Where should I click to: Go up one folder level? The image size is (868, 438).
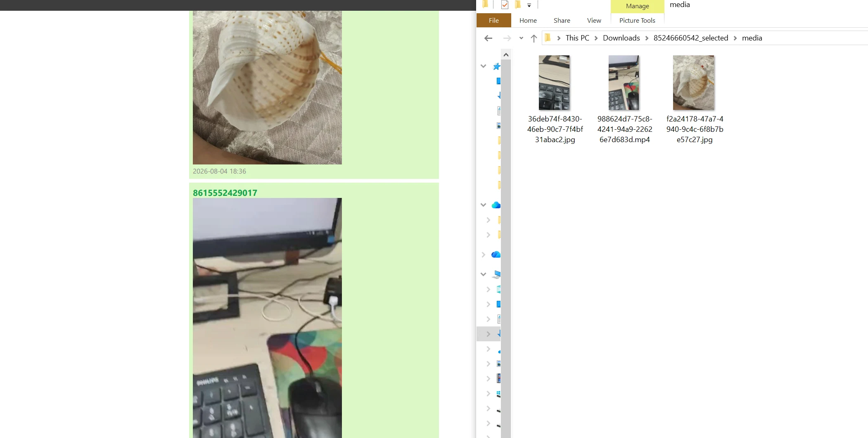point(534,38)
